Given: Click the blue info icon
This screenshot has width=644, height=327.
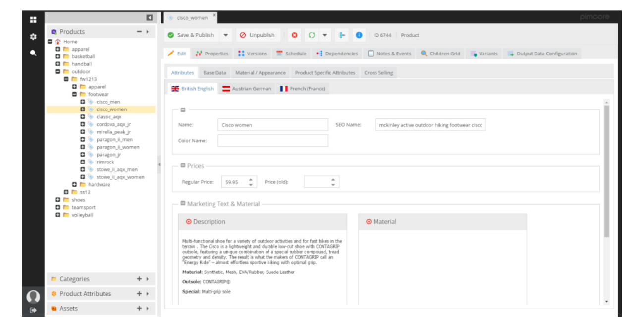Looking at the screenshot, I should (359, 35).
